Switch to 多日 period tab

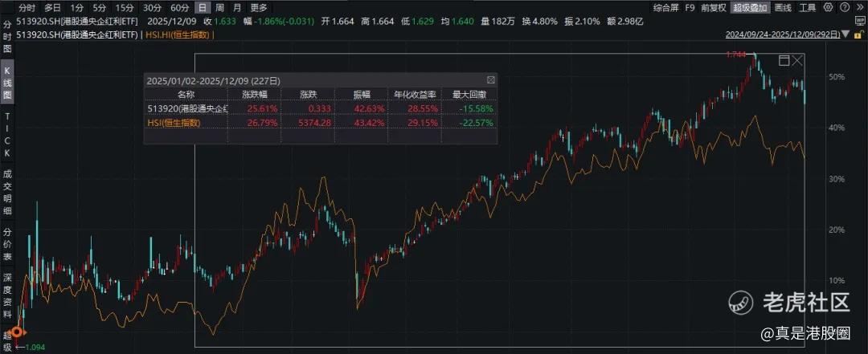click(53, 8)
